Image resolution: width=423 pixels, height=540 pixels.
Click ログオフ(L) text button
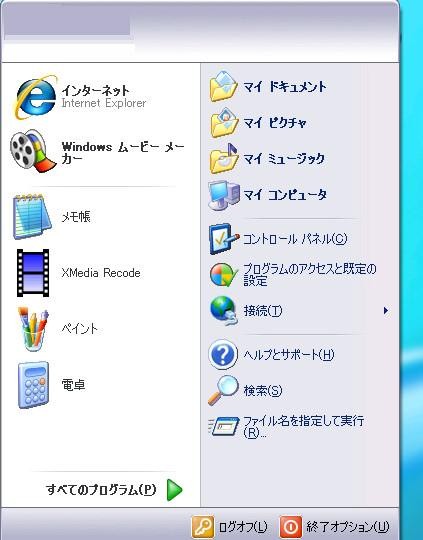pyautogui.click(x=243, y=527)
